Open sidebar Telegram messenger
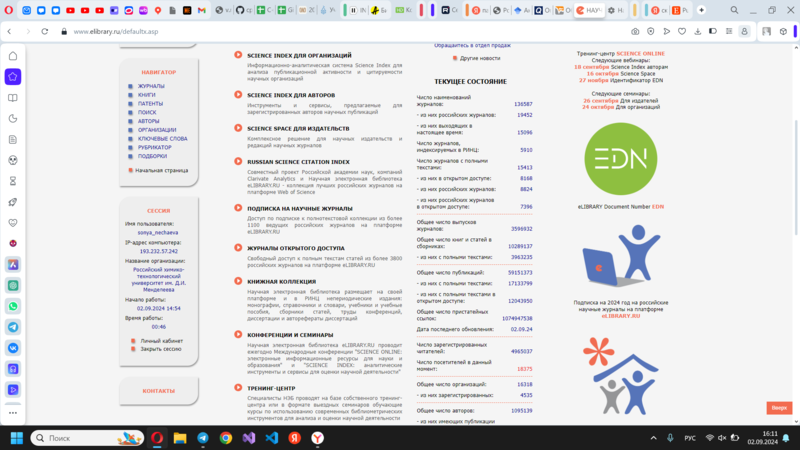800x450 pixels. 13,327
